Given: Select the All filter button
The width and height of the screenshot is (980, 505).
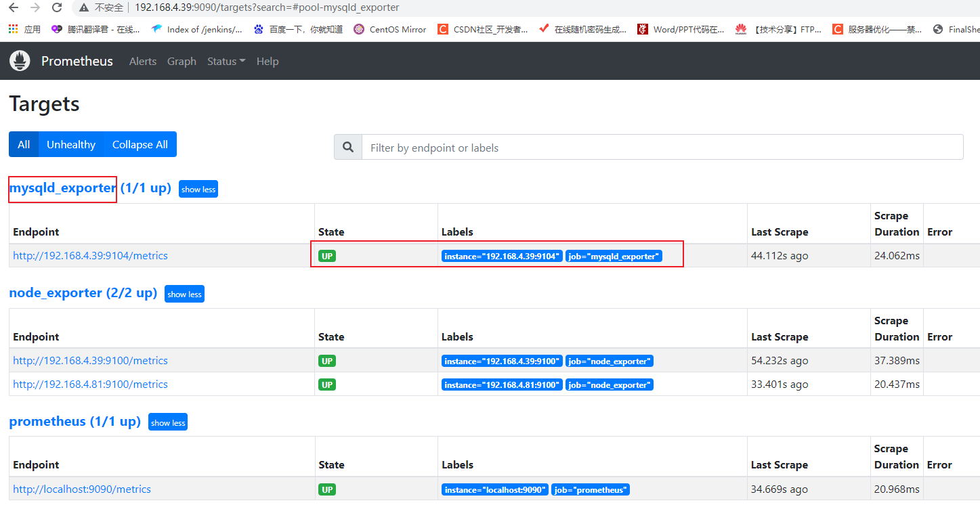Looking at the screenshot, I should (24, 144).
